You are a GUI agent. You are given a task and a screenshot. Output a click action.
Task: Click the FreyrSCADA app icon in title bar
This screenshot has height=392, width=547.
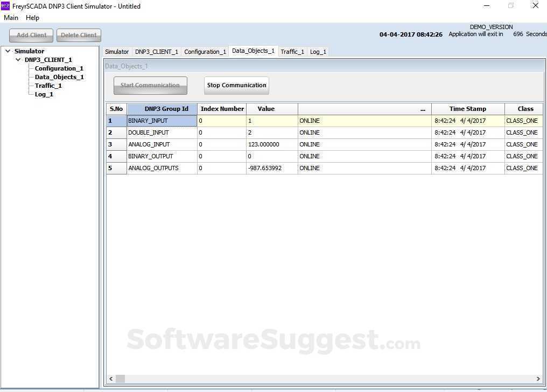[x=6, y=6]
